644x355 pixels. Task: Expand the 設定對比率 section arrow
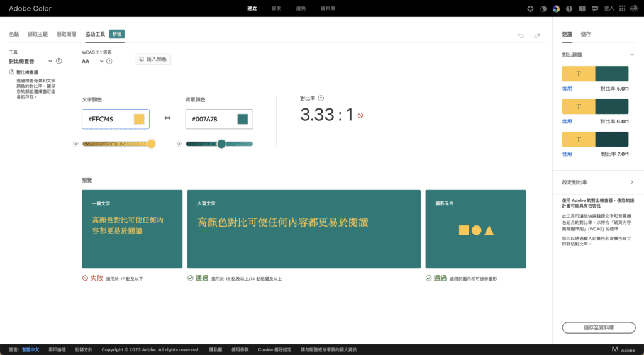tap(632, 182)
